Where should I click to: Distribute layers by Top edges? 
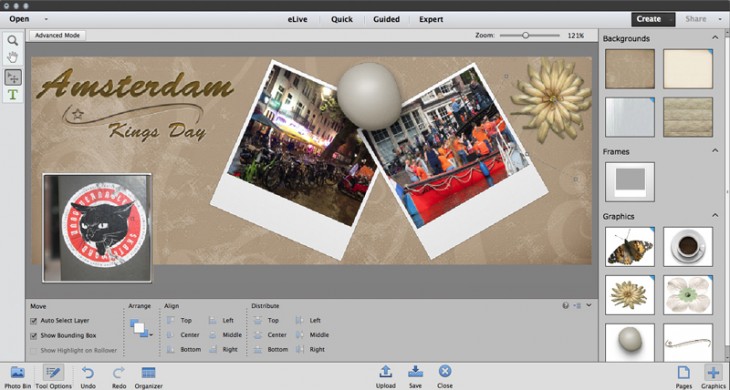(266, 320)
